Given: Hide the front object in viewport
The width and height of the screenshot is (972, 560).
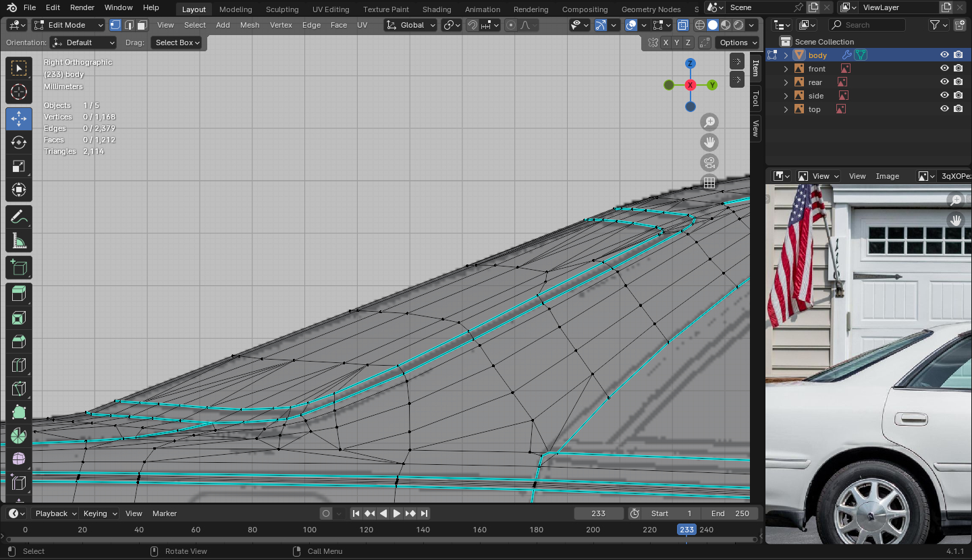Looking at the screenshot, I should [x=945, y=69].
